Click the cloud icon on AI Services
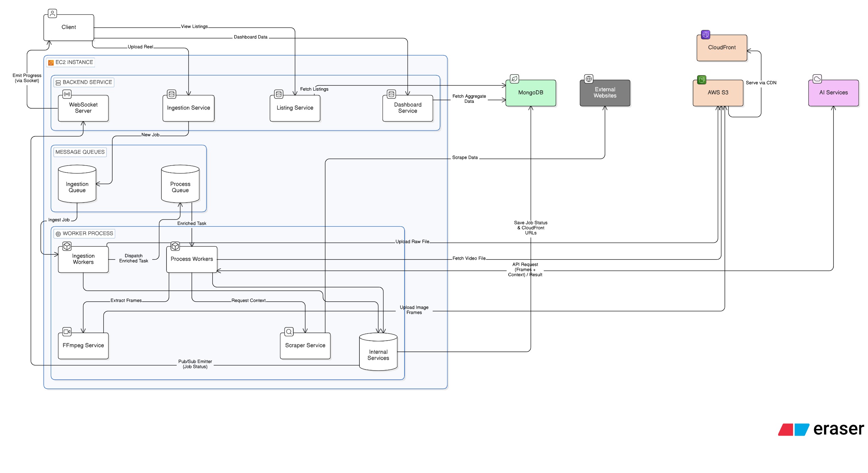This screenshot has width=868, height=473. [x=817, y=79]
